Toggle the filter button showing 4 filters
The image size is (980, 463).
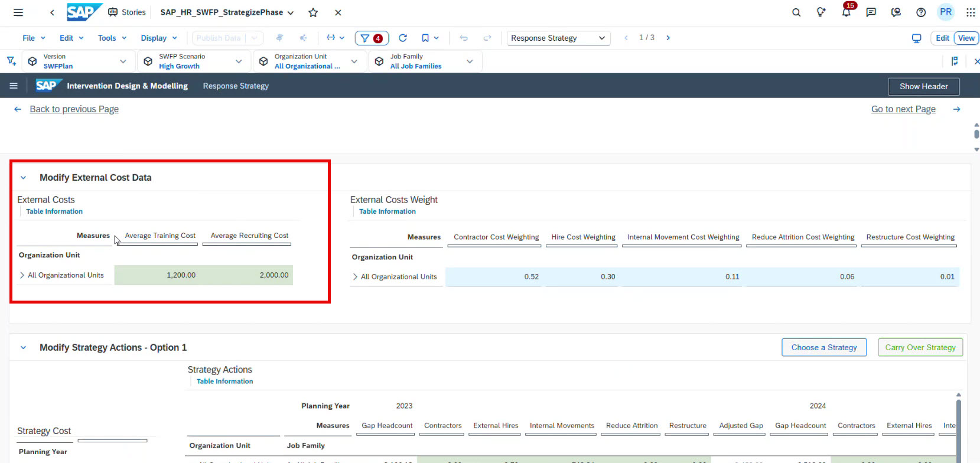(x=372, y=38)
